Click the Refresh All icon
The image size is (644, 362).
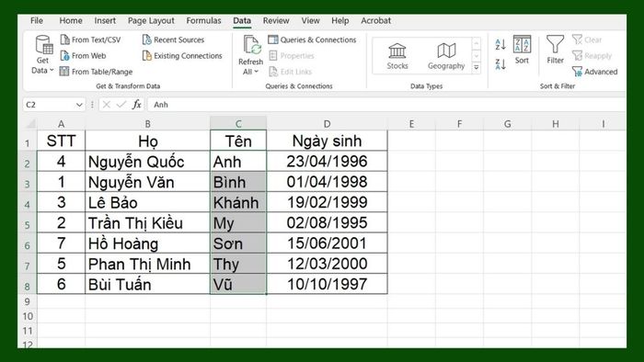pyautogui.click(x=251, y=45)
